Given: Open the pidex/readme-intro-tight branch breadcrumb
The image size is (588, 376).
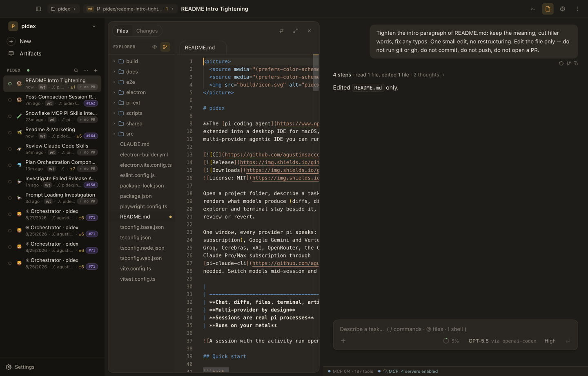Looking at the screenshot, I should coord(130,9).
